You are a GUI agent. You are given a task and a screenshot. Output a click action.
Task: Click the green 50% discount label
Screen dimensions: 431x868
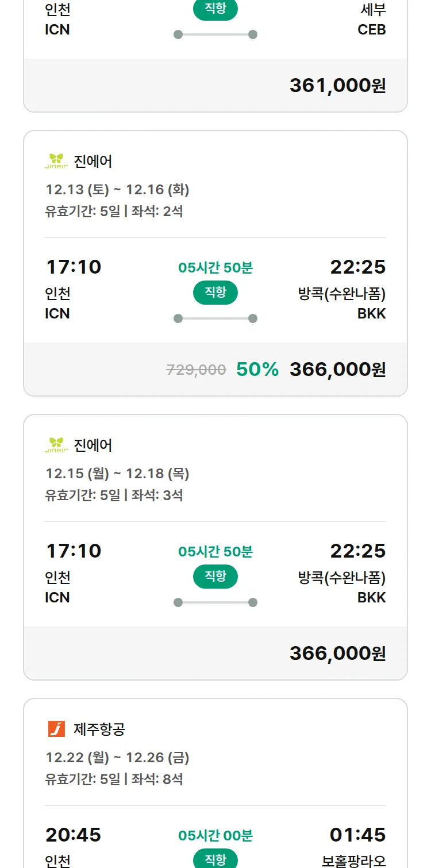click(257, 370)
